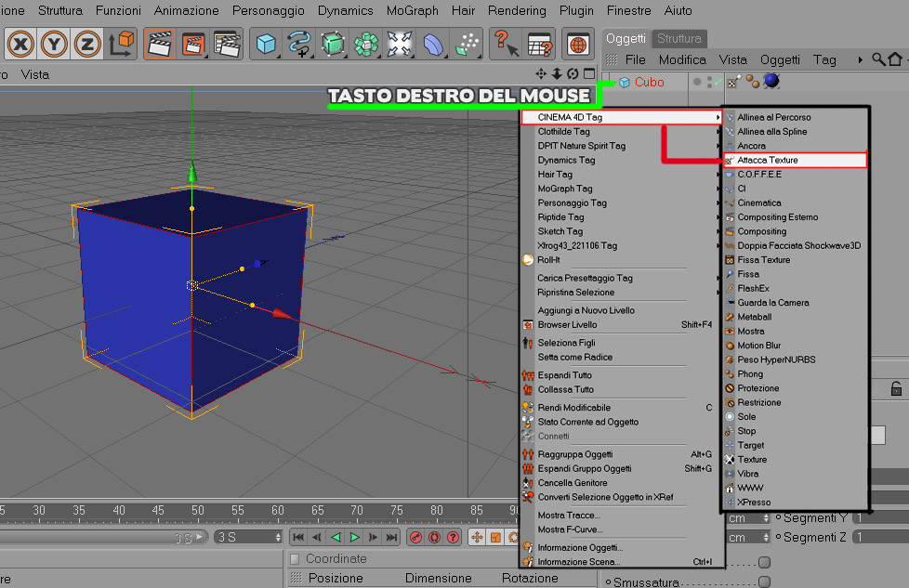The width and height of the screenshot is (909, 588).
Task: Toggle the Cubo enable green checkmark
Action: tap(718, 82)
